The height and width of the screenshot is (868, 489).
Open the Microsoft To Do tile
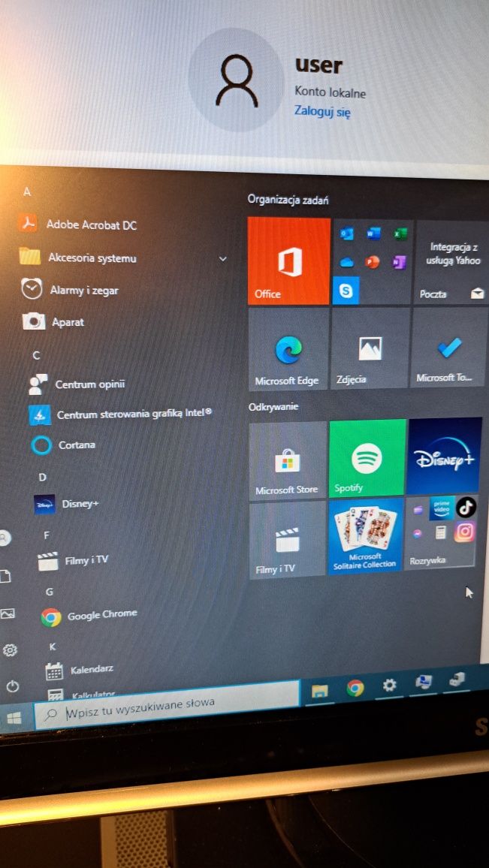(x=450, y=346)
